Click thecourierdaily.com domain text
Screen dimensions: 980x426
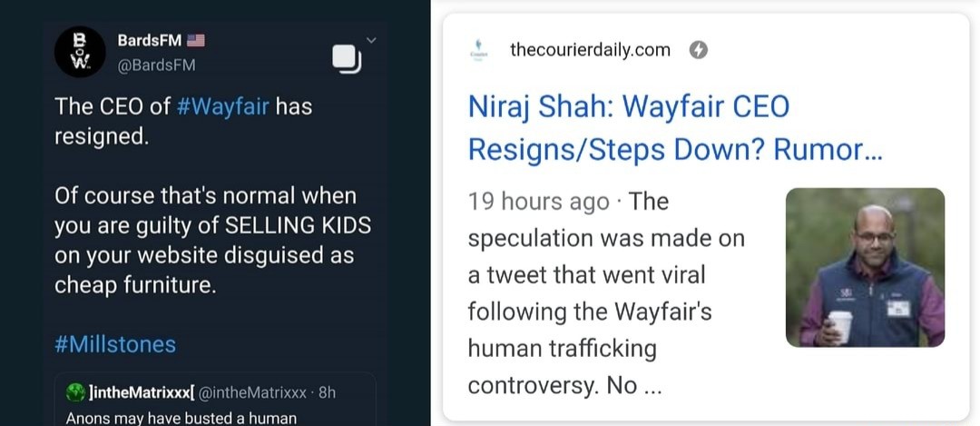(x=590, y=50)
